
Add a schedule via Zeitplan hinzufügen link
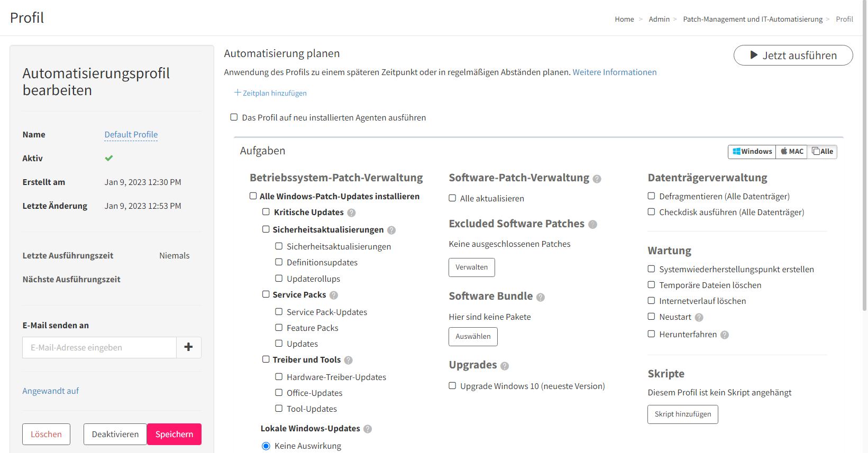pos(270,93)
